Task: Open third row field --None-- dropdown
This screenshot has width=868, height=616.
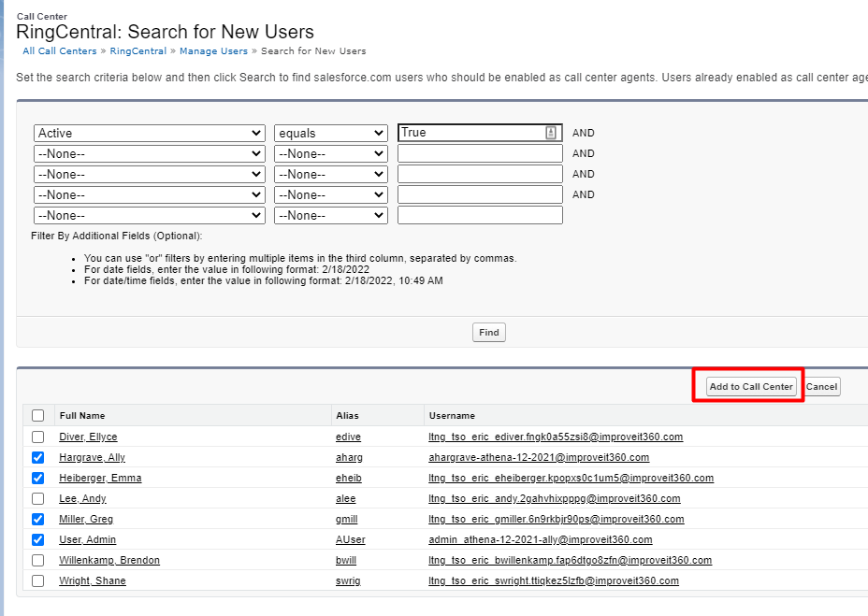Action: pyautogui.click(x=150, y=175)
